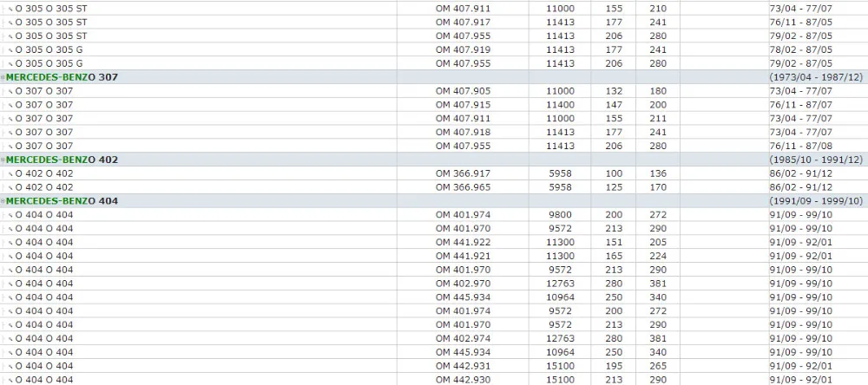Select the O 404 O 404 entry with OM 442.931
The width and height of the screenshot is (868, 385).
[x=44, y=366]
